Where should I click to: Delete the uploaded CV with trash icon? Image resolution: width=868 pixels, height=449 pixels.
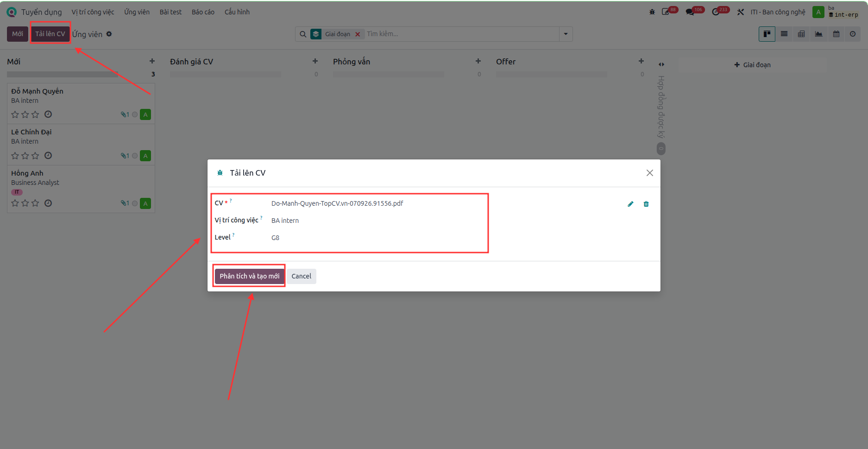(646, 204)
